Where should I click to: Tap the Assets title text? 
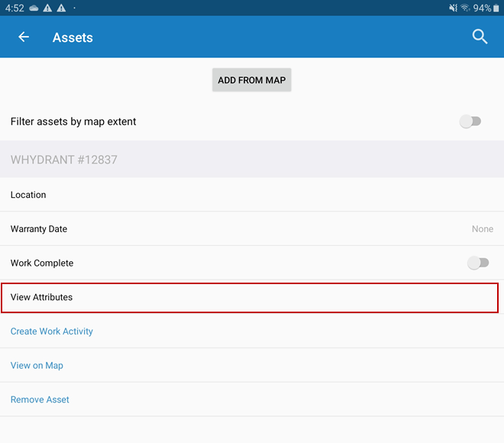[73, 37]
